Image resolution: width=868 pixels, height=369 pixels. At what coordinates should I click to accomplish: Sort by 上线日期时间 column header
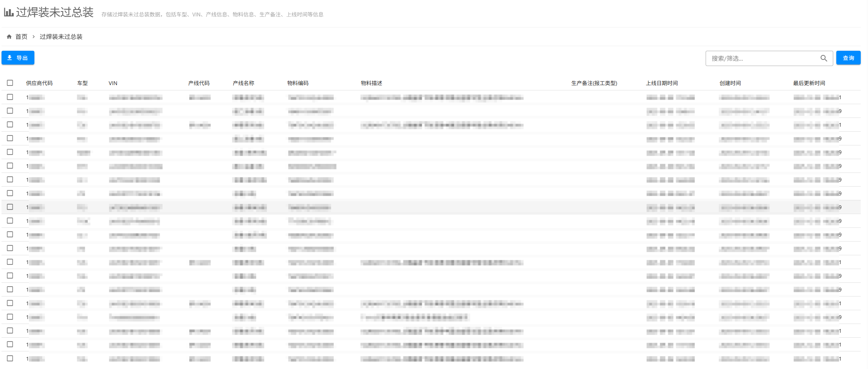click(662, 83)
